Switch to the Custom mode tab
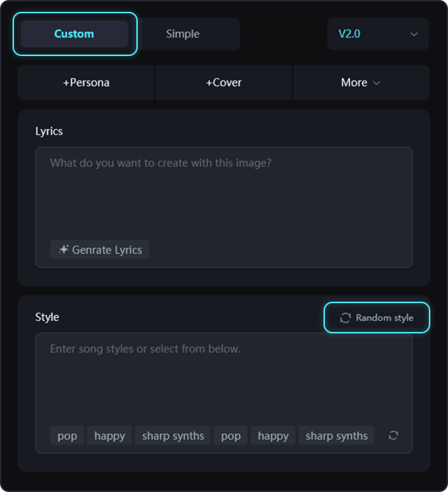Viewport: 448px width, 492px height. (x=74, y=34)
